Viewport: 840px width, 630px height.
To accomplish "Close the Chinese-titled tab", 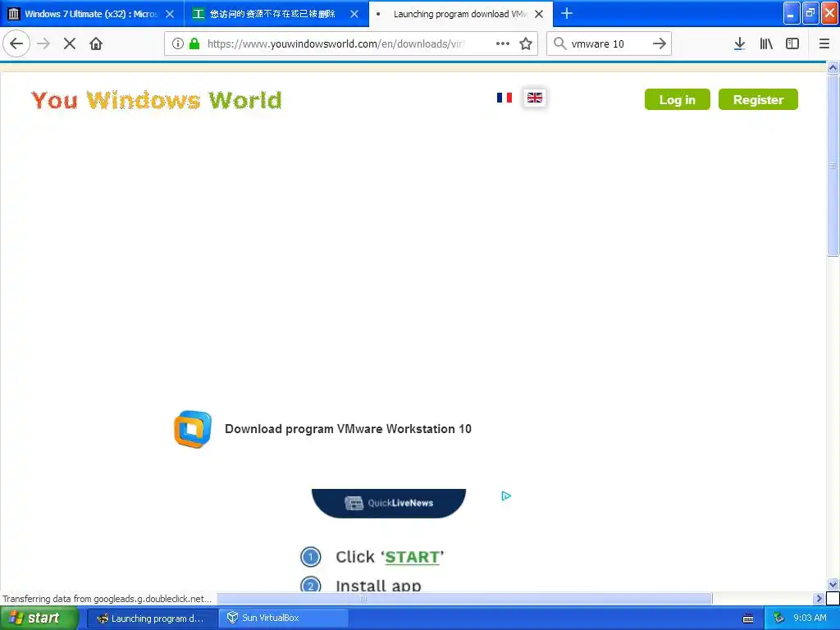I will pyautogui.click(x=354, y=14).
